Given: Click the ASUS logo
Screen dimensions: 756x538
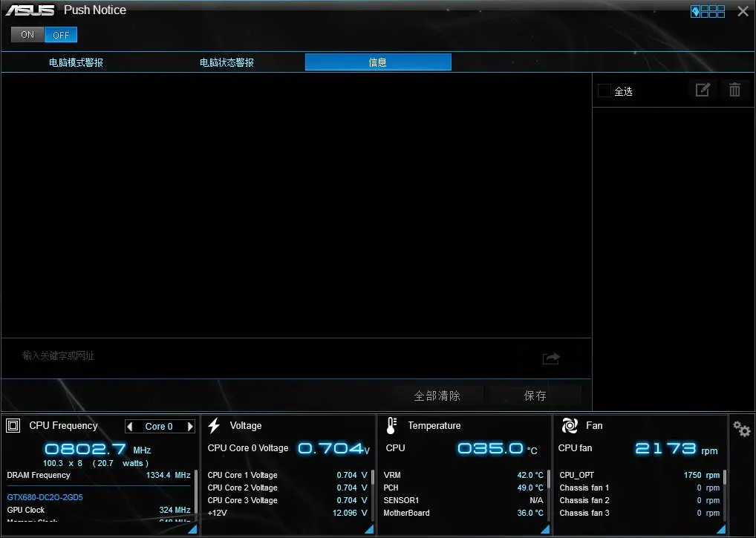Looking at the screenshot, I should 30,10.
